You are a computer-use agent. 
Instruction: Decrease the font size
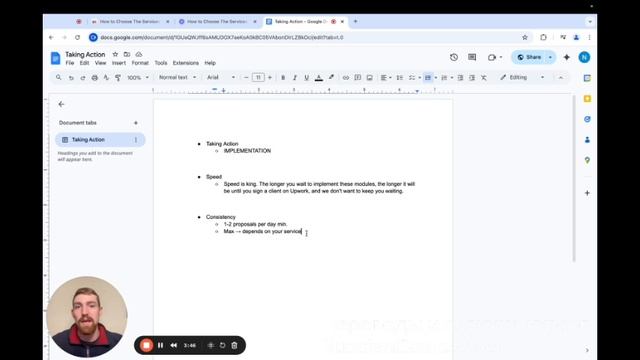pyautogui.click(x=246, y=78)
